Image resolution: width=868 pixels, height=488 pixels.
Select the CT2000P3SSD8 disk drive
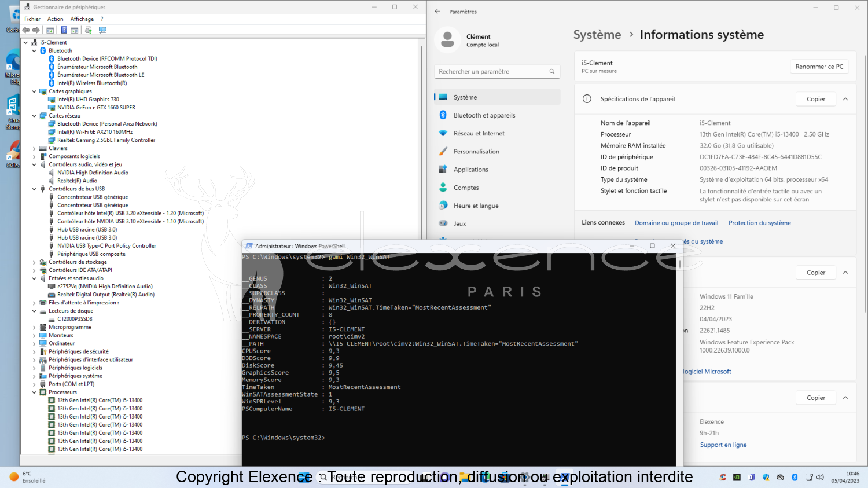pos(75,319)
